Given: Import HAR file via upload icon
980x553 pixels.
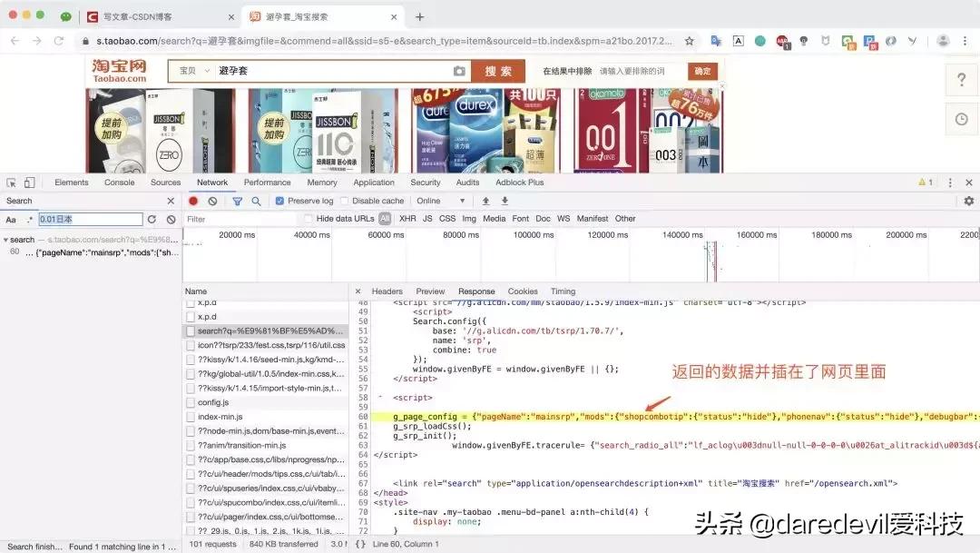Looking at the screenshot, I should point(485,201).
